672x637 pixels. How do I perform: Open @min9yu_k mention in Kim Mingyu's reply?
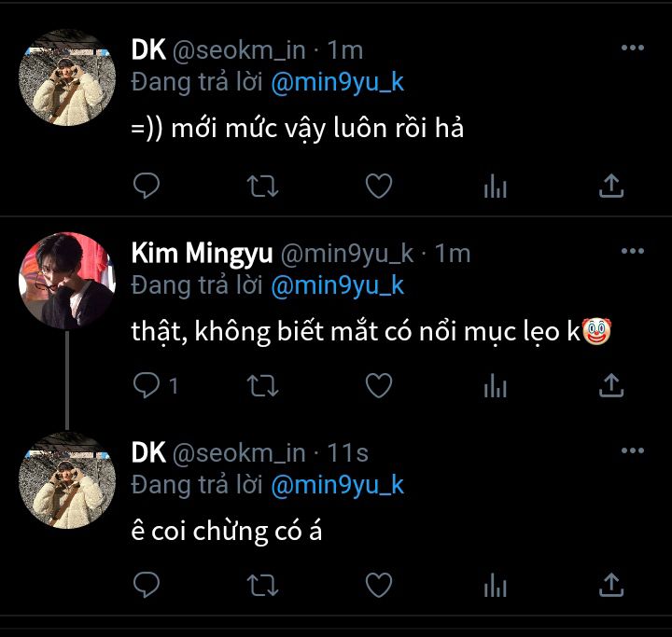pyautogui.click(x=338, y=286)
